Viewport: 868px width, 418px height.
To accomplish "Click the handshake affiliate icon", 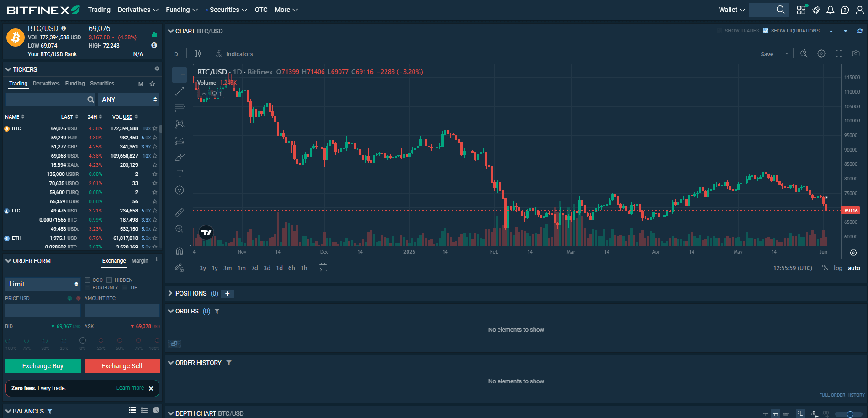I will pos(816,10).
